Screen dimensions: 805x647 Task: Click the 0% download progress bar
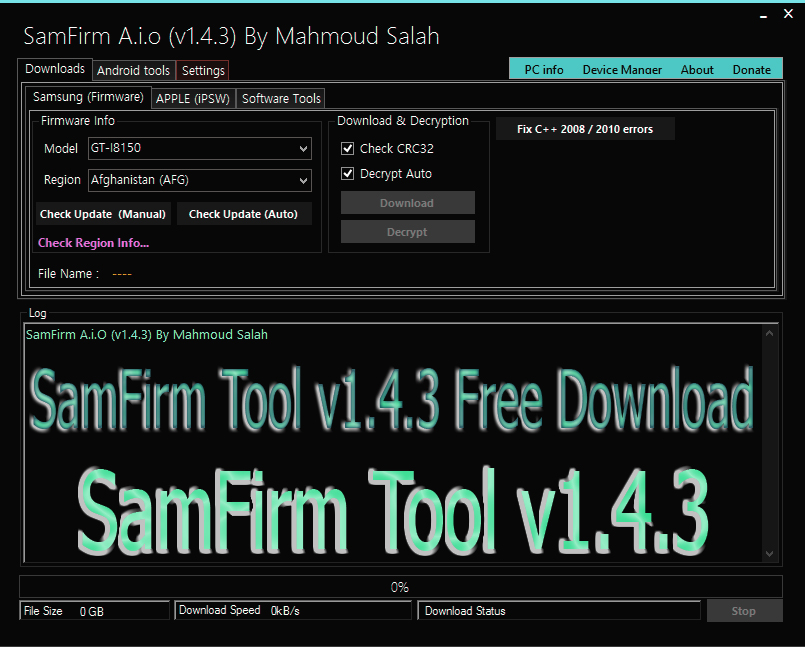point(400,586)
